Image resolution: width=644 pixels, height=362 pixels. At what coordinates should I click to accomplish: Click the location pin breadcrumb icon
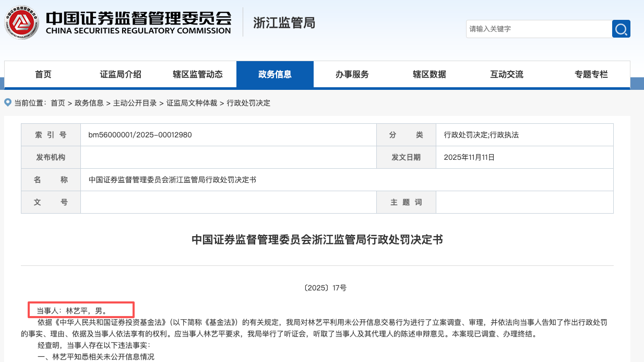7,102
